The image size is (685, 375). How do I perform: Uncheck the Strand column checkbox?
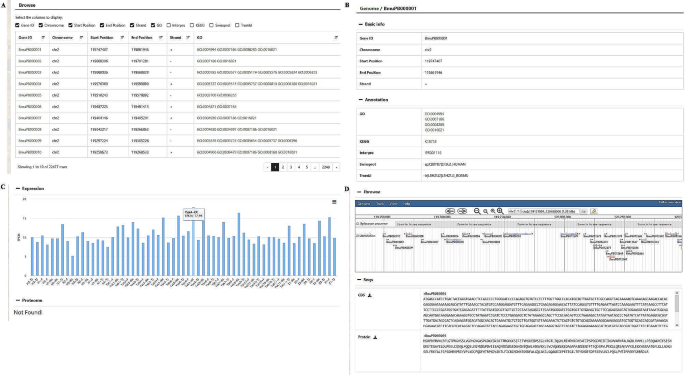click(132, 25)
